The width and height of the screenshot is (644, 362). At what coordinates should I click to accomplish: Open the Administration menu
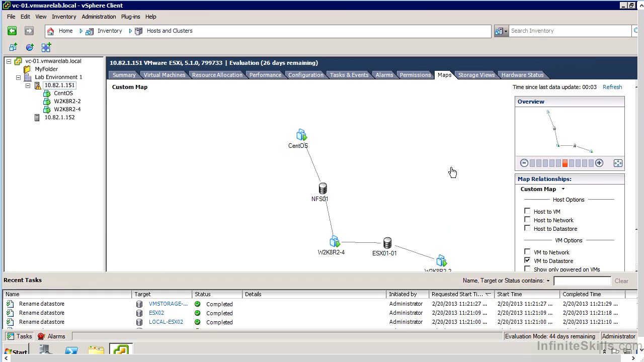(99, 17)
